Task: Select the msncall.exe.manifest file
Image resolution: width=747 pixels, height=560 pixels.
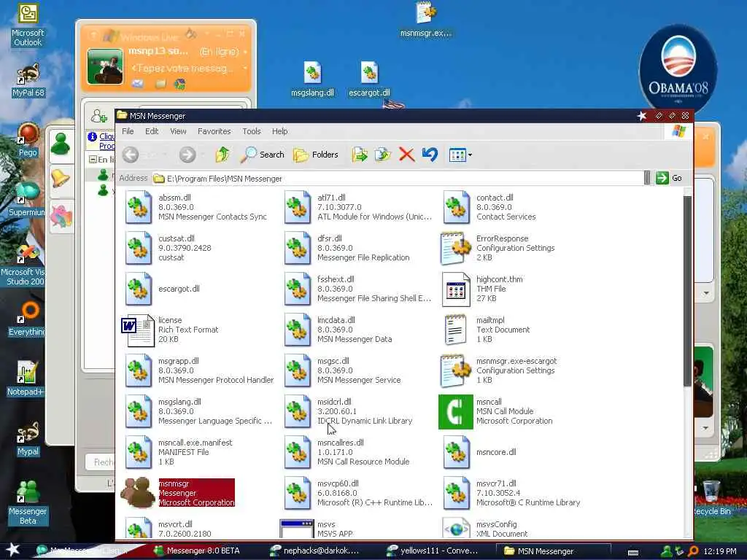Action: (x=178, y=452)
